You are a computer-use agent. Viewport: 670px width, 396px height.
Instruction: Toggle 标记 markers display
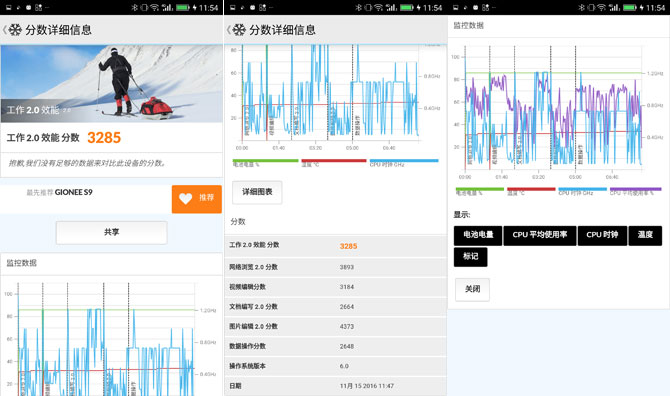pyautogui.click(x=470, y=257)
